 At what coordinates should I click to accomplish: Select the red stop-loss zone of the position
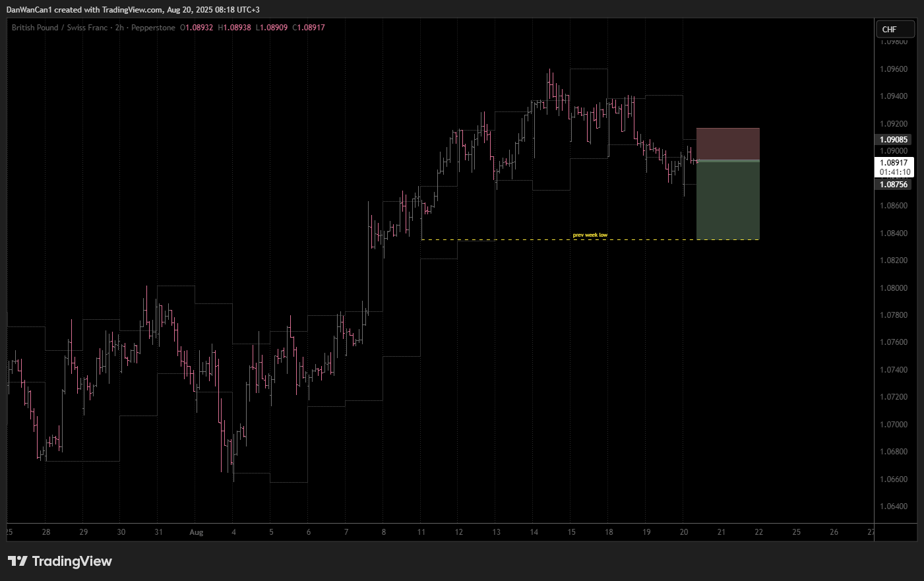pyautogui.click(x=728, y=144)
